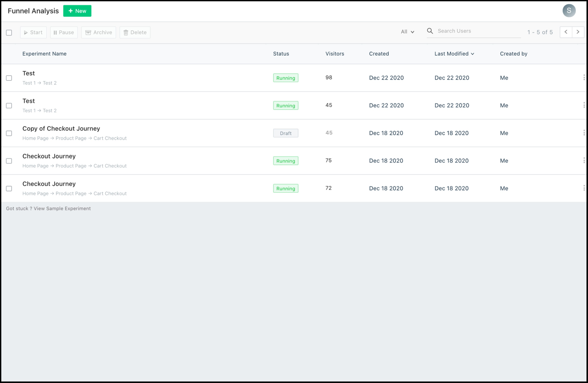Click steps text under Copy of Checkout Journey
The height and width of the screenshot is (383, 588).
[x=75, y=138]
